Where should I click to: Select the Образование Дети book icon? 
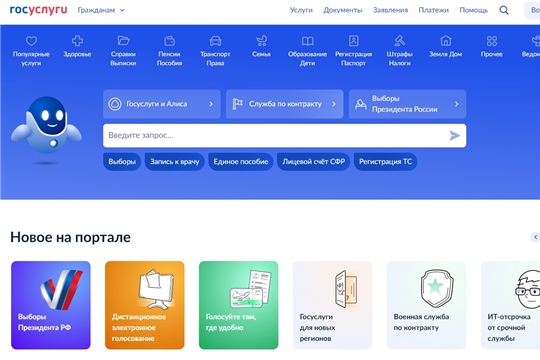point(308,41)
